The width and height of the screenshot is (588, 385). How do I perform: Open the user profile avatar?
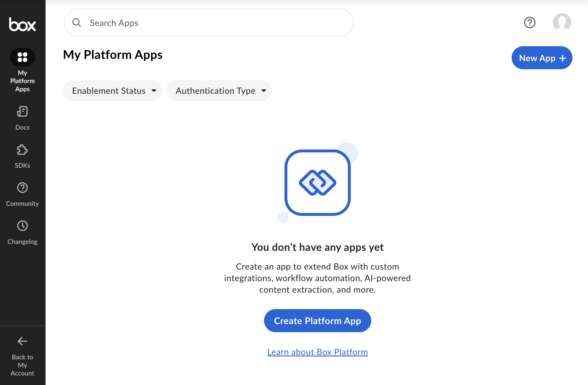click(562, 23)
